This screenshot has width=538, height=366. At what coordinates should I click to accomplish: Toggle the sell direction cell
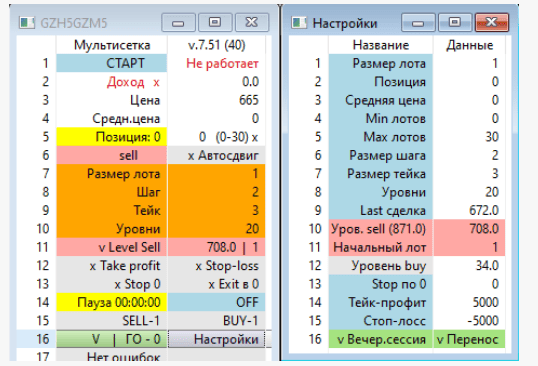pyautogui.click(x=112, y=155)
